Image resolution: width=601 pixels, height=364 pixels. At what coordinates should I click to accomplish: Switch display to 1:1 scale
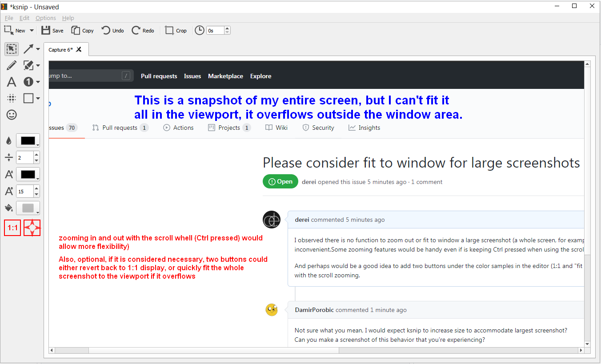(x=12, y=228)
